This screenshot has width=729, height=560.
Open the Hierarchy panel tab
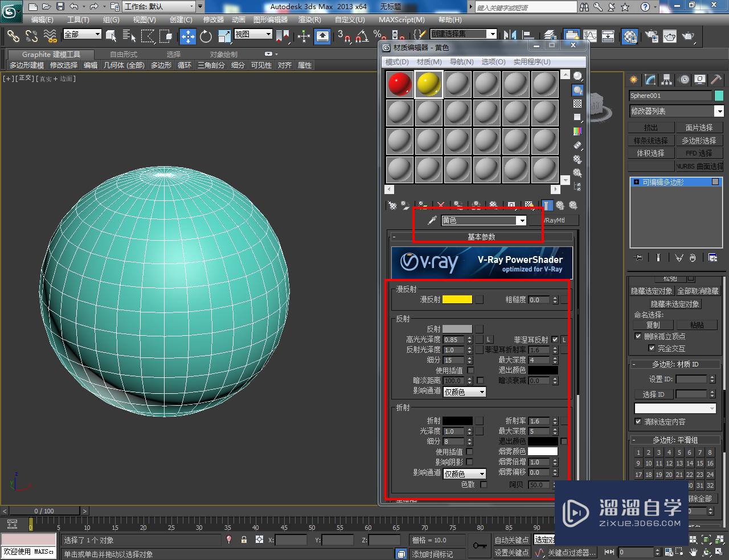[x=666, y=80]
